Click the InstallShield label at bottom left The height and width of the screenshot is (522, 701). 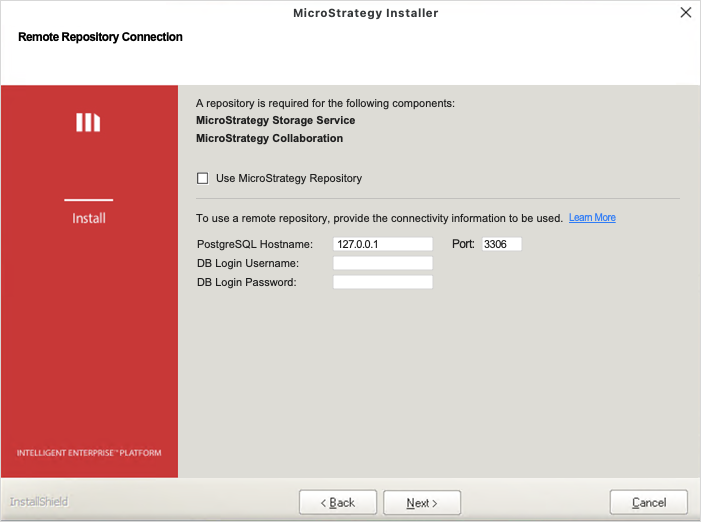[39, 502]
